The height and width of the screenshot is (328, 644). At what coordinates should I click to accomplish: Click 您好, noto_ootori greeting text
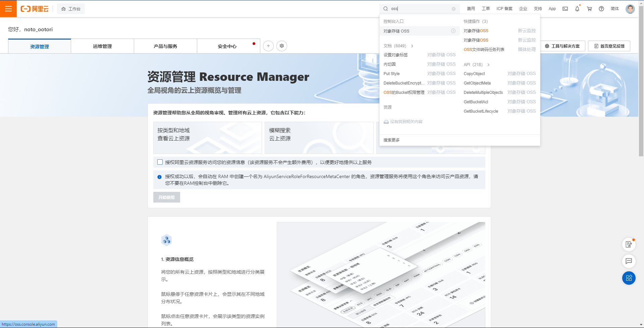pyautogui.click(x=30, y=29)
